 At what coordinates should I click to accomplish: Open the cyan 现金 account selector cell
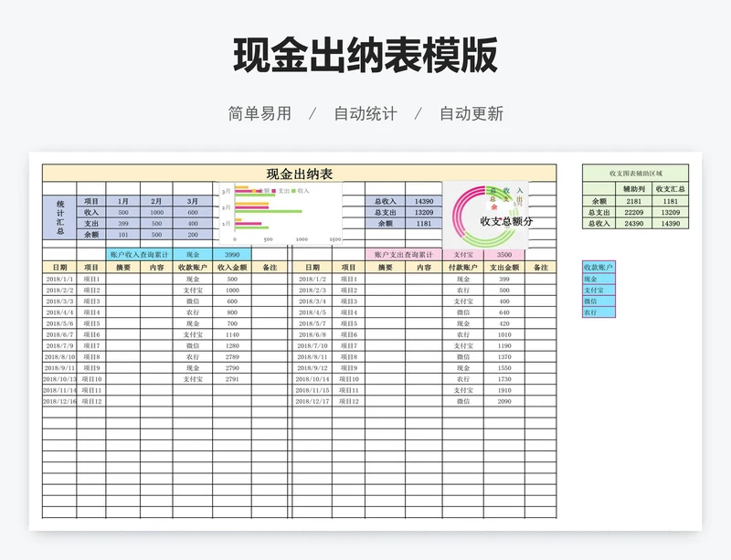193,255
